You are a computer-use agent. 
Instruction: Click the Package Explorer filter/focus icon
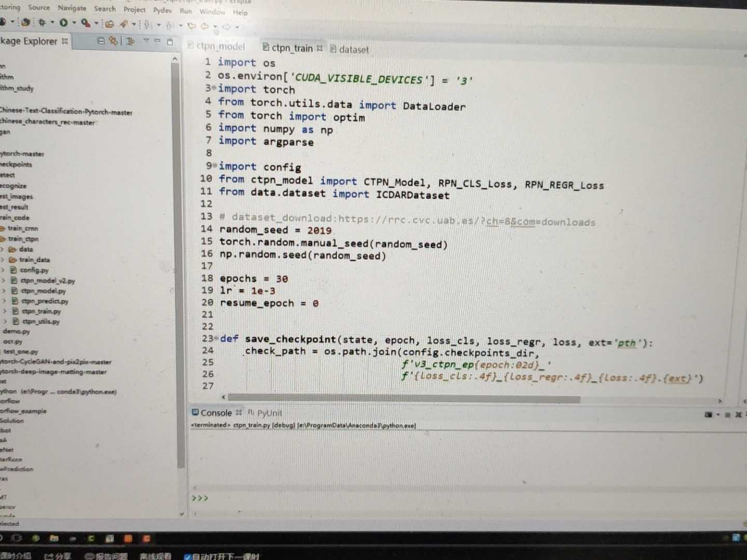coord(130,41)
